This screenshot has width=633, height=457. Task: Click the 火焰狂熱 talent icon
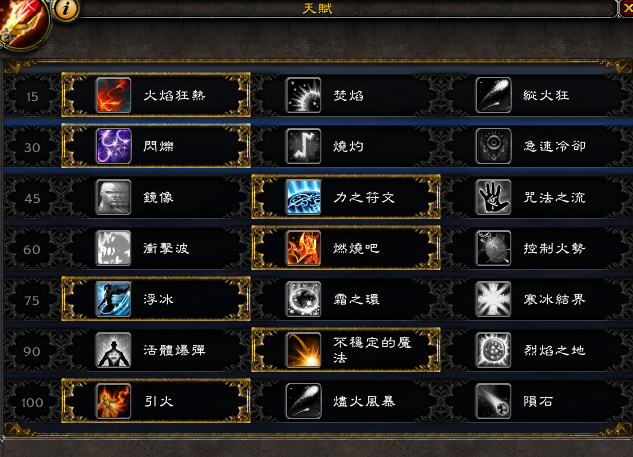[114, 95]
